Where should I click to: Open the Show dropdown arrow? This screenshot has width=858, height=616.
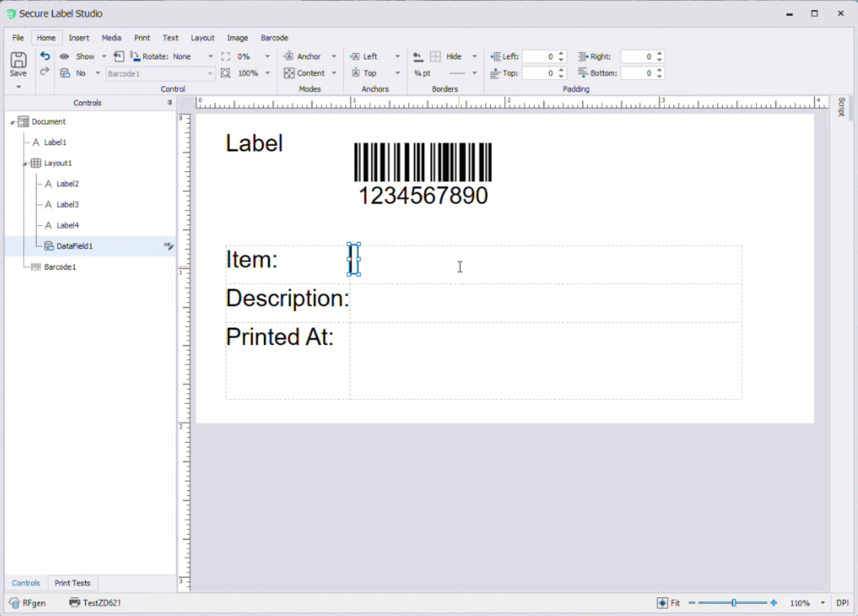(x=104, y=56)
